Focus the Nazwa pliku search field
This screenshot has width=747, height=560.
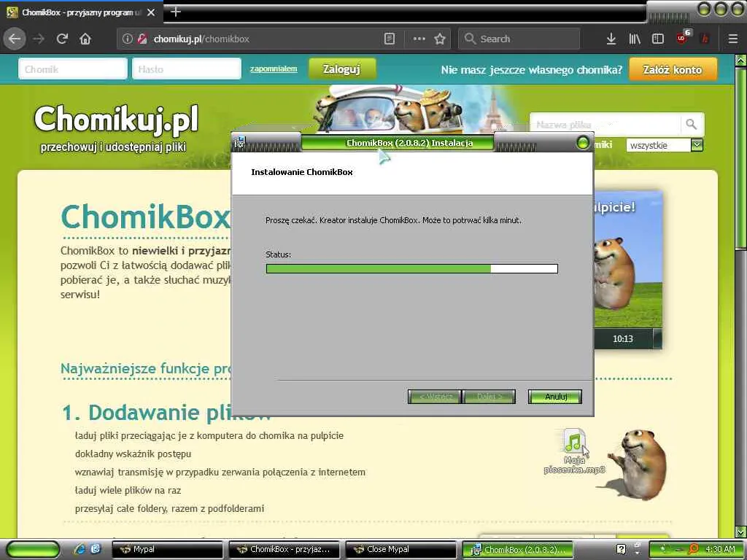click(x=605, y=124)
